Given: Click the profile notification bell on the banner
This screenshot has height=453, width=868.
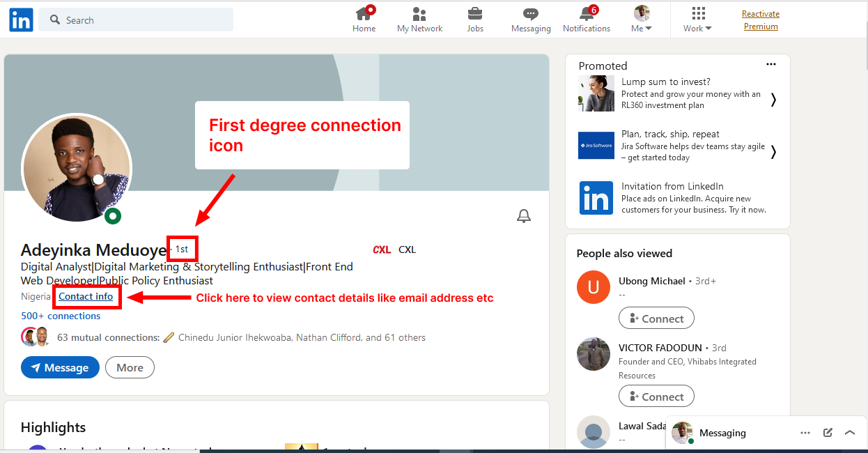Looking at the screenshot, I should [524, 216].
